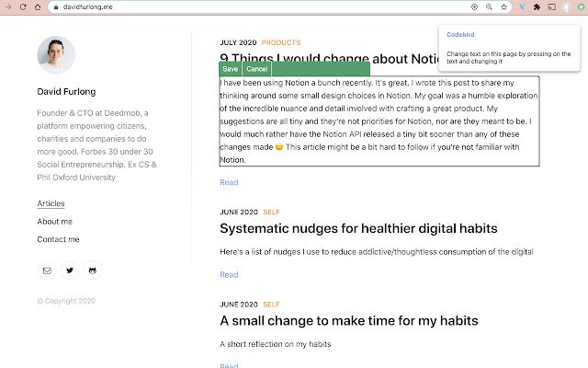Viewport: 588px width, 368px height.
Task: Click the Copyright 2020 text
Action: coord(66,301)
